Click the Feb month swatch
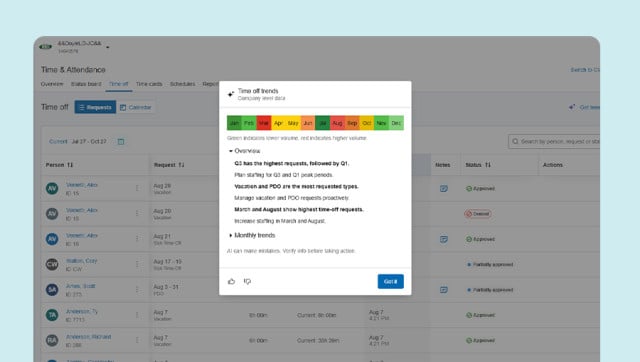This screenshot has width=640, height=362. (249, 123)
